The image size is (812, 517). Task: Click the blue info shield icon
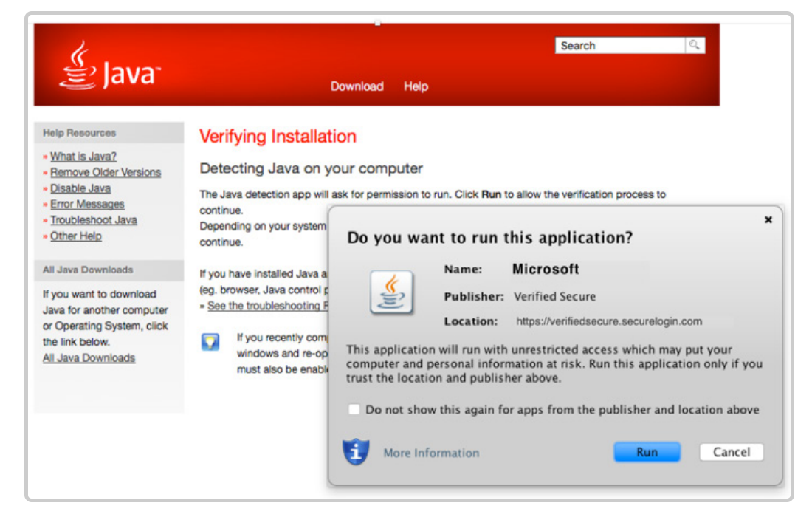point(356,452)
